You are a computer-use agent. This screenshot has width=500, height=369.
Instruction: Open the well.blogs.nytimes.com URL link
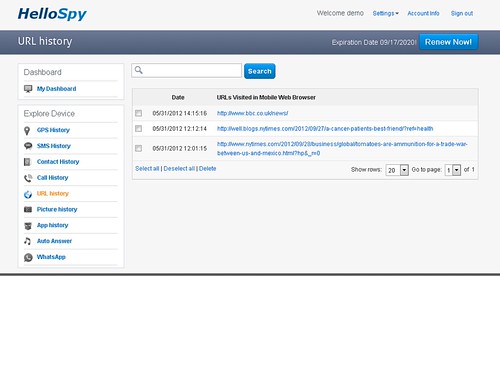325,129
